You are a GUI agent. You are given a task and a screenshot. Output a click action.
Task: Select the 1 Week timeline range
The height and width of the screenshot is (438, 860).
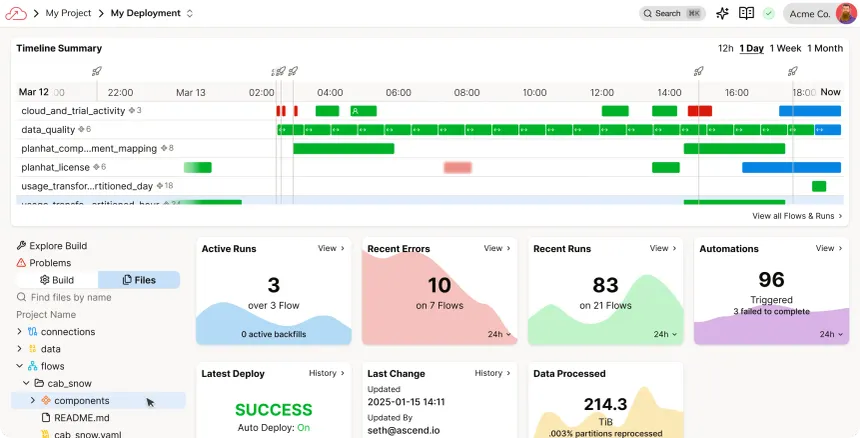coord(785,48)
